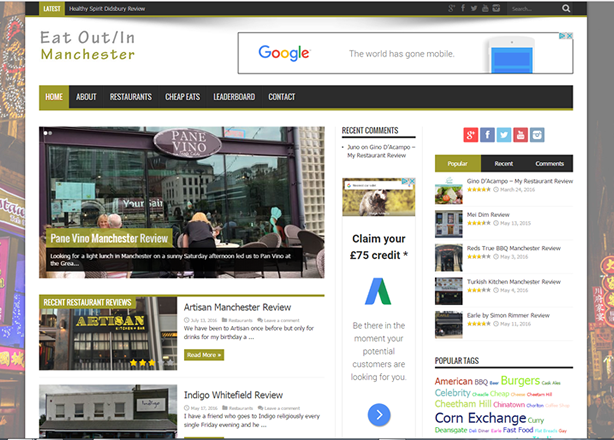Select the Deansgate tag
The height and width of the screenshot is (440, 614).
coord(451,430)
